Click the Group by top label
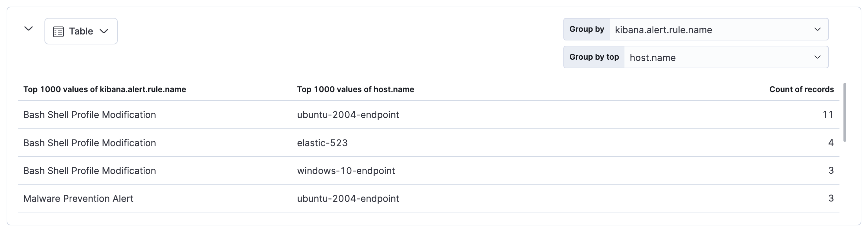The height and width of the screenshot is (232, 868). [594, 57]
